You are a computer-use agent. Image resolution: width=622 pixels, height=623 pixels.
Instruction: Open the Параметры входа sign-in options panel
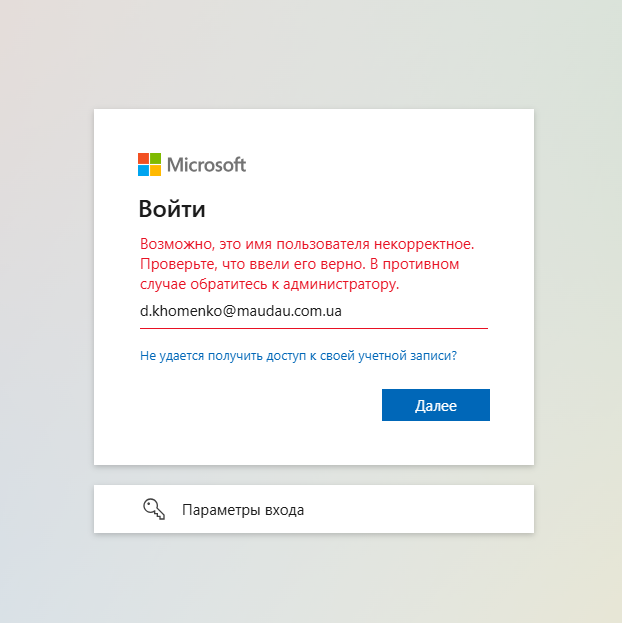(x=314, y=509)
